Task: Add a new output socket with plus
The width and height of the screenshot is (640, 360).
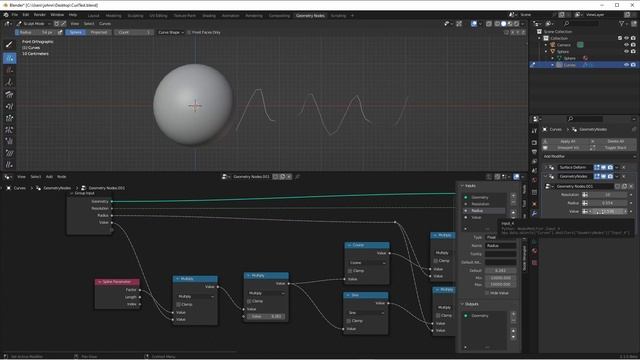Action: [513, 314]
